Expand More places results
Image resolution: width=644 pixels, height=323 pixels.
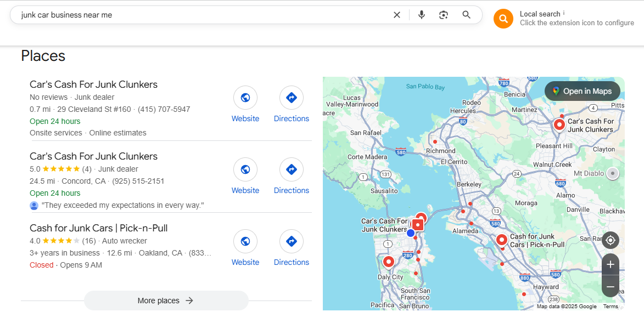166,301
